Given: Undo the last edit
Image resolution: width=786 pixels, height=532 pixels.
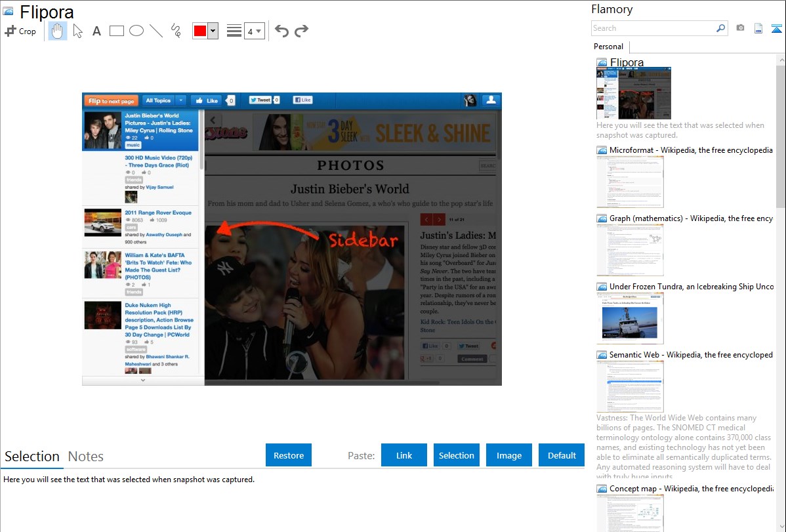Looking at the screenshot, I should pyautogui.click(x=281, y=31).
